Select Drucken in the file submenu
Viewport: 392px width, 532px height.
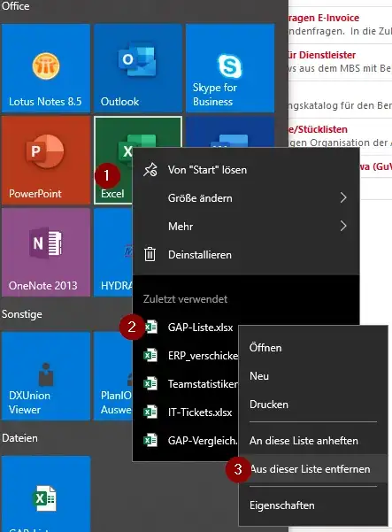coord(313,405)
